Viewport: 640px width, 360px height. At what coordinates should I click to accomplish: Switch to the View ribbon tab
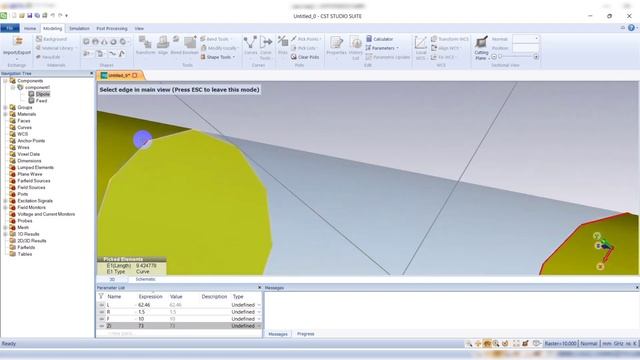click(x=139, y=29)
